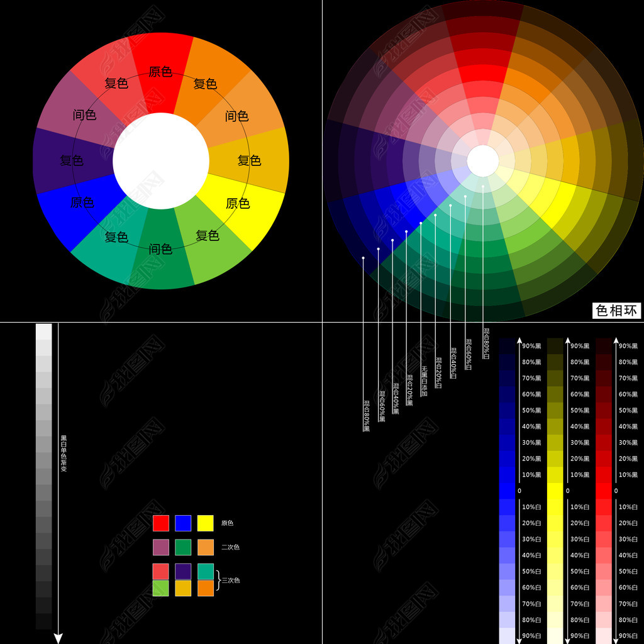Click the 色相环 title label
Viewport: 644px width, 644px height.
click(616, 311)
